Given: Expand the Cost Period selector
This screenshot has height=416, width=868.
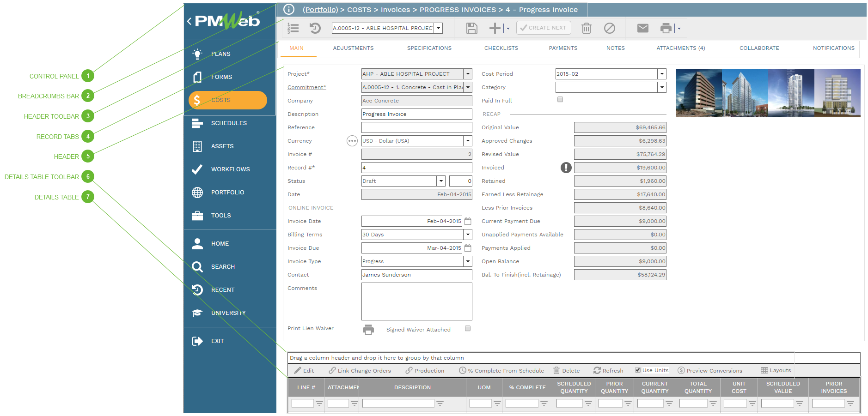Looking at the screenshot, I should point(661,73).
